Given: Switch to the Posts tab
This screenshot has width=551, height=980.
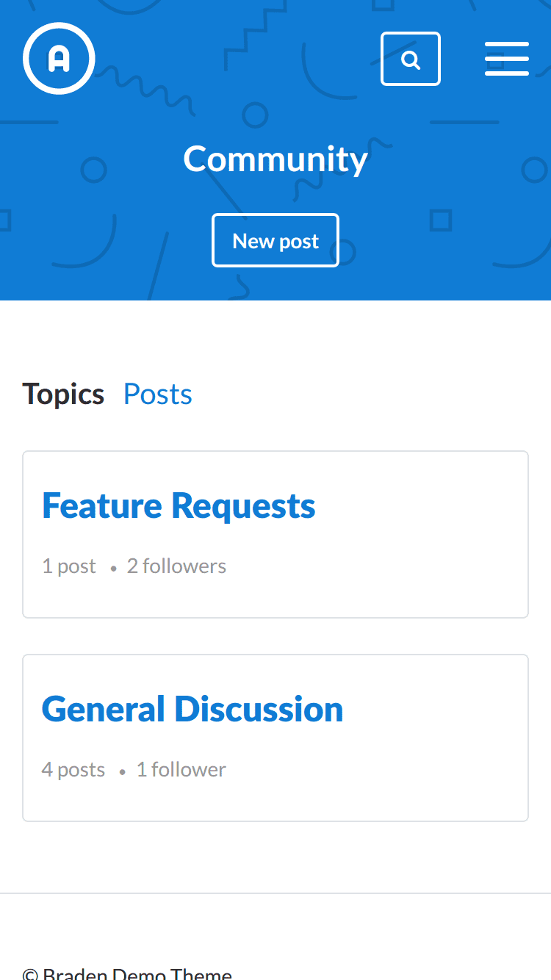Looking at the screenshot, I should click(158, 394).
